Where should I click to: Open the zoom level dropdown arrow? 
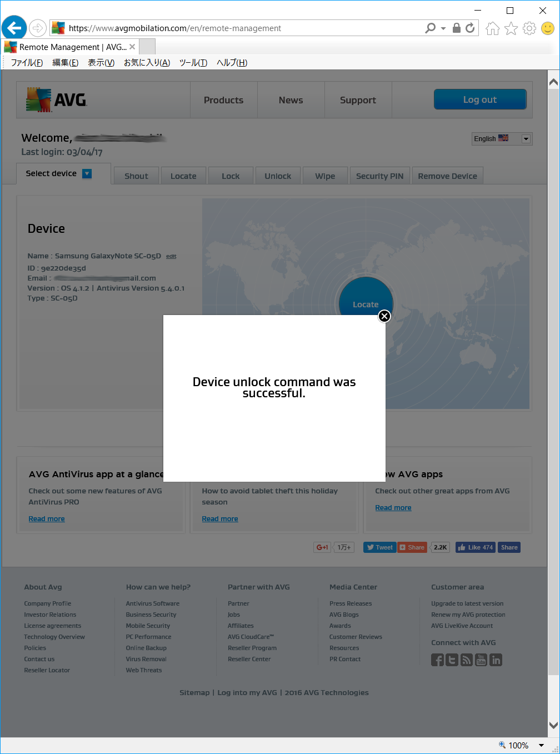pyautogui.click(x=541, y=746)
